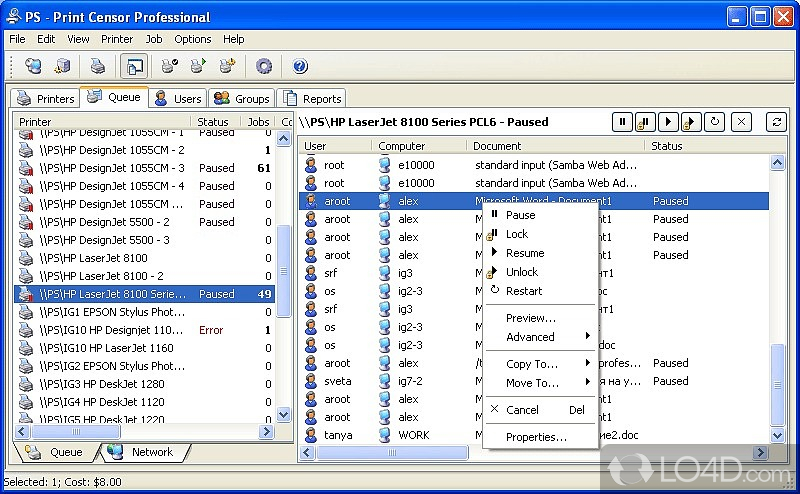Open the Options menu in the menu bar
The image size is (800, 494).
coord(192,39)
